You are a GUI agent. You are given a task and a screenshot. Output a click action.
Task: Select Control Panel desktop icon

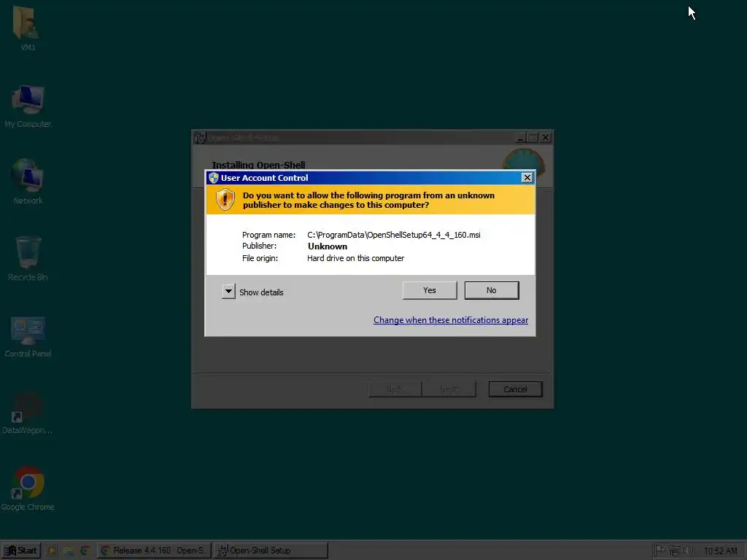click(28, 335)
